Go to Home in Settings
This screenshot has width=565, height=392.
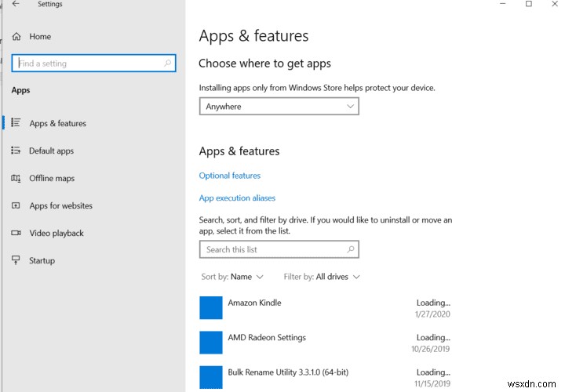tap(40, 36)
